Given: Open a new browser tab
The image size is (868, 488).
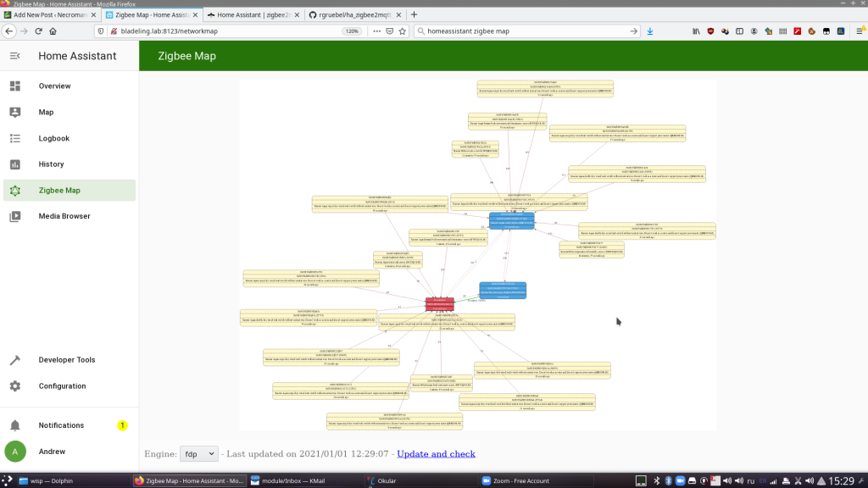Looking at the screenshot, I should tap(414, 15).
